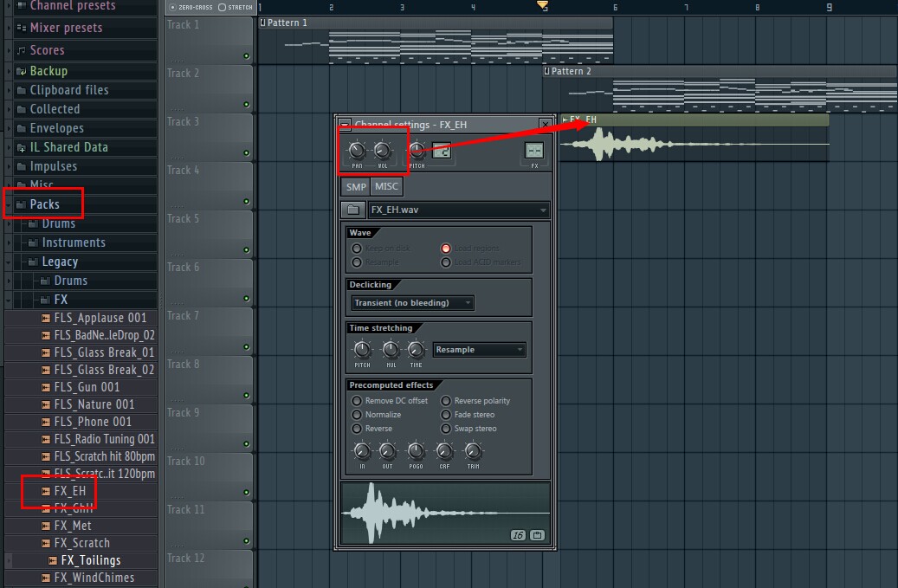Click the Mixer presets icon in the browser
Screen dimensions: 898x588
(x=21, y=28)
